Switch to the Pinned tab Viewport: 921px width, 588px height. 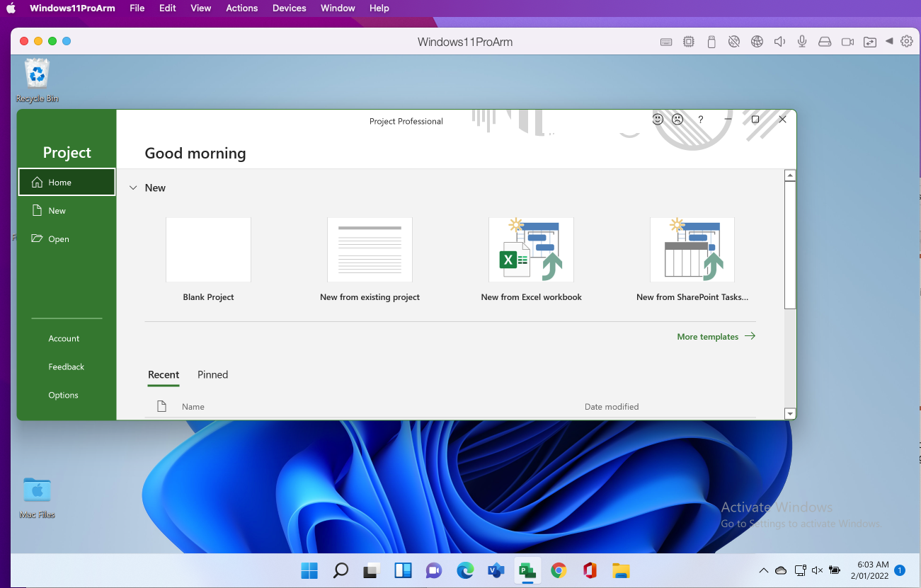(212, 375)
